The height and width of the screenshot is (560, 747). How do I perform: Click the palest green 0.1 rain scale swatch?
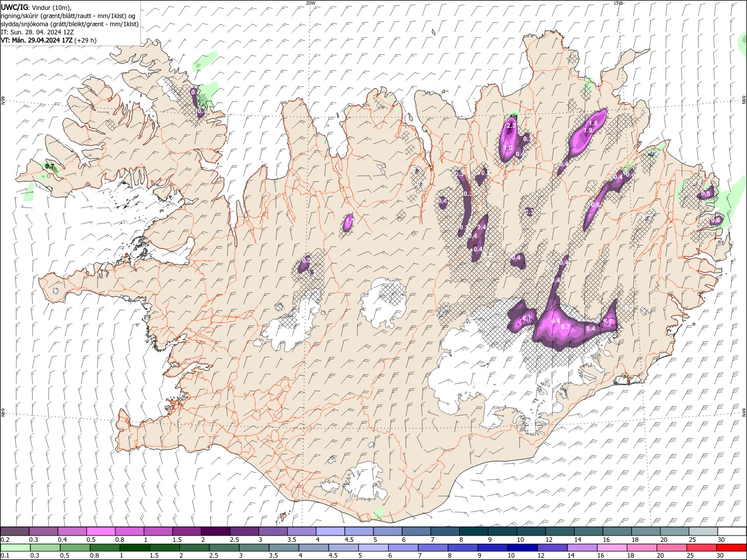15,548
